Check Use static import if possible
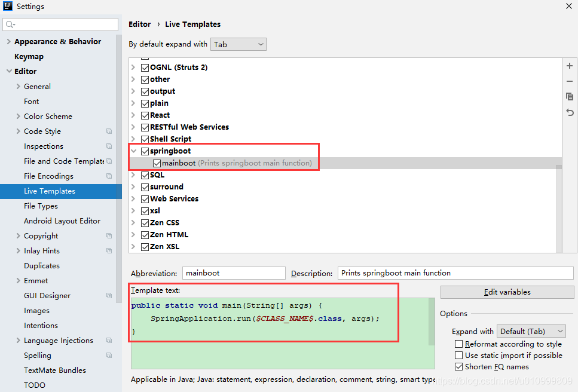Image resolution: width=578 pixels, height=392 pixels. tap(459, 355)
